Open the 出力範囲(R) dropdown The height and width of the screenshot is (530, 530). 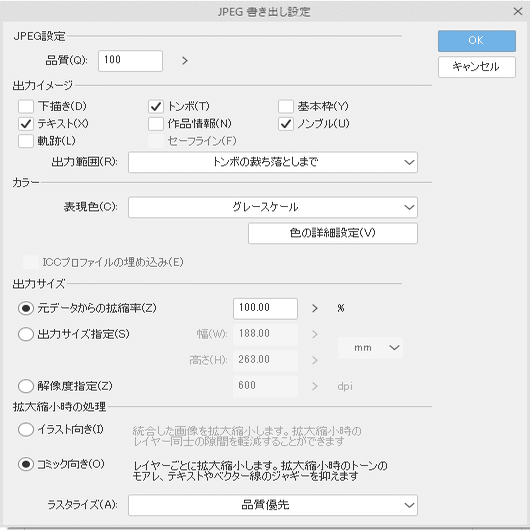point(273,162)
